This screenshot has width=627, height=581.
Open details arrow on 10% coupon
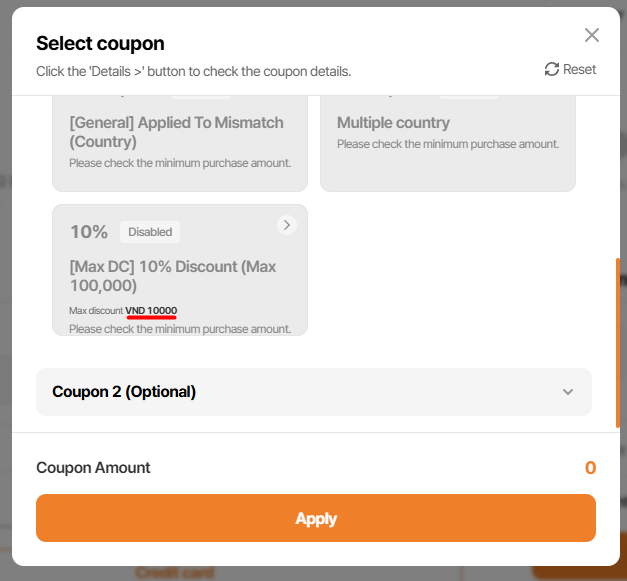pyautogui.click(x=287, y=225)
